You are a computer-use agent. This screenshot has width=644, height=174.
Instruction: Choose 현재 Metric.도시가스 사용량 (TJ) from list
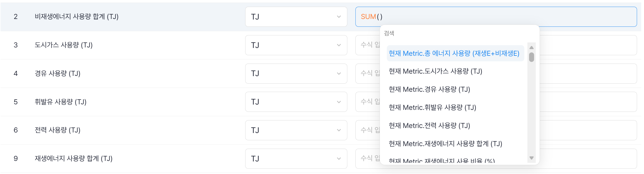(x=435, y=71)
